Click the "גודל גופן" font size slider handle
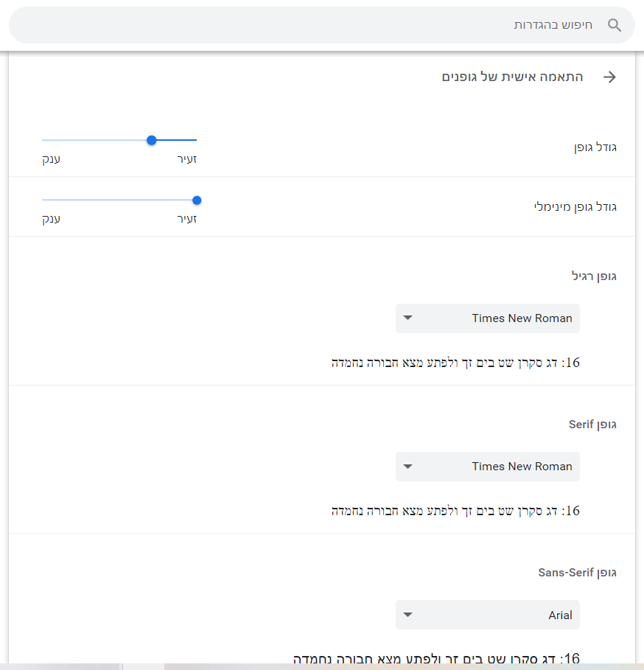The image size is (644, 670). tap(152, 140)
